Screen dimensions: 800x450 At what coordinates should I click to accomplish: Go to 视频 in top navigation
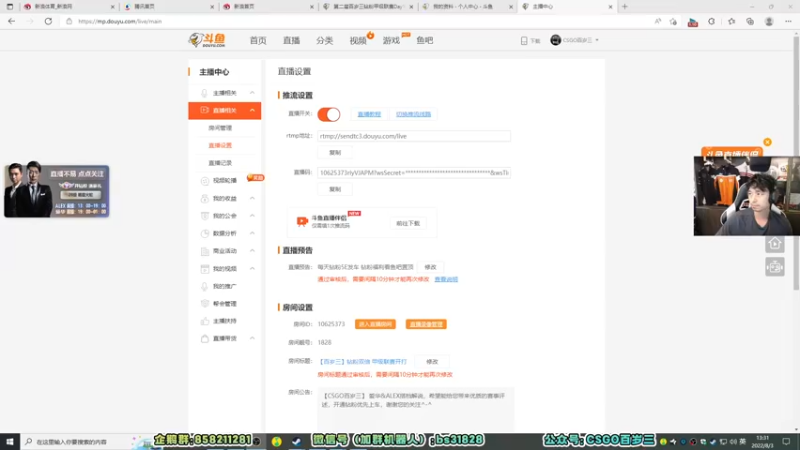coord(358,40)
